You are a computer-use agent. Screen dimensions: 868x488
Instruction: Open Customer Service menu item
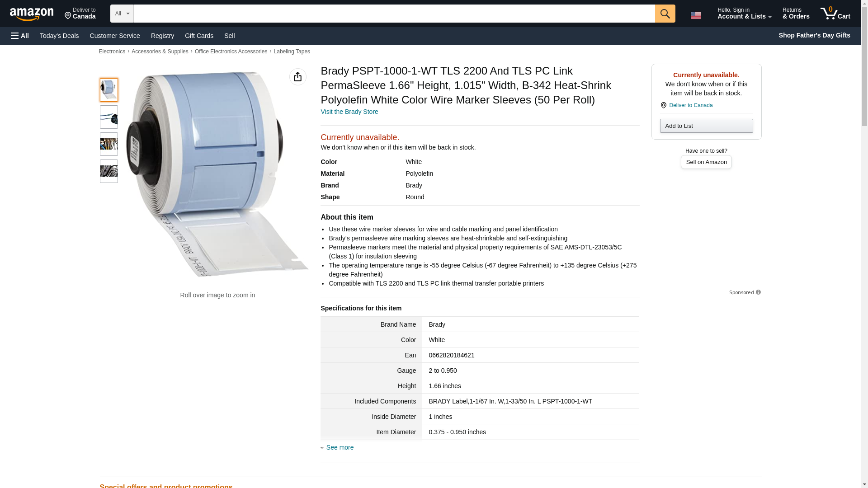(x=115, y=36)
